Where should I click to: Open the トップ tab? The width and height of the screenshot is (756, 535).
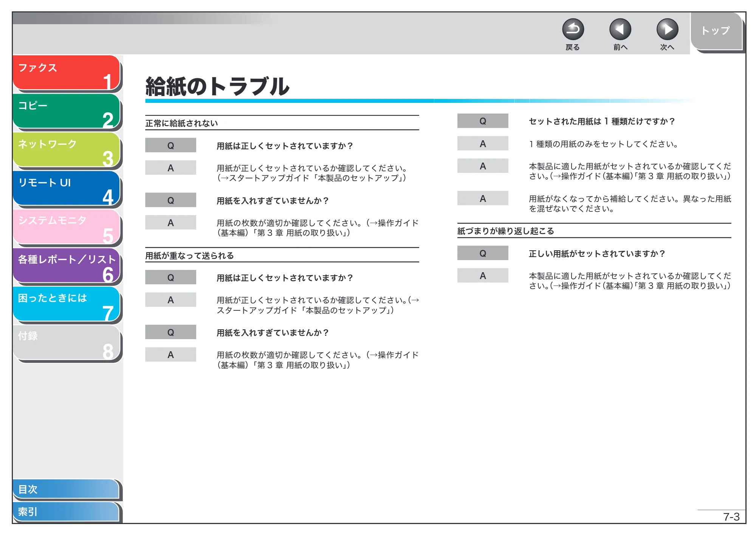(716, 31)
